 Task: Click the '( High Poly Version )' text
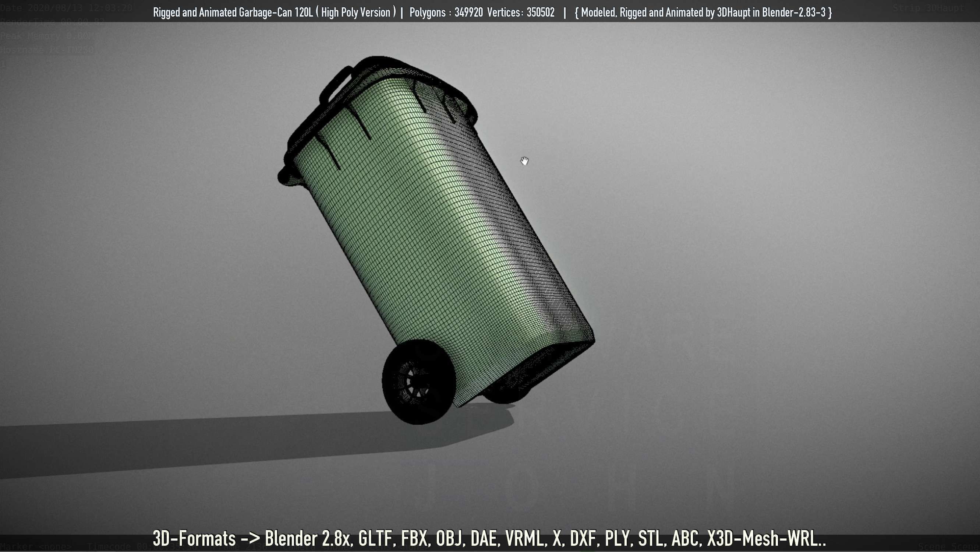pyautogui.click(x=356, y=12)
